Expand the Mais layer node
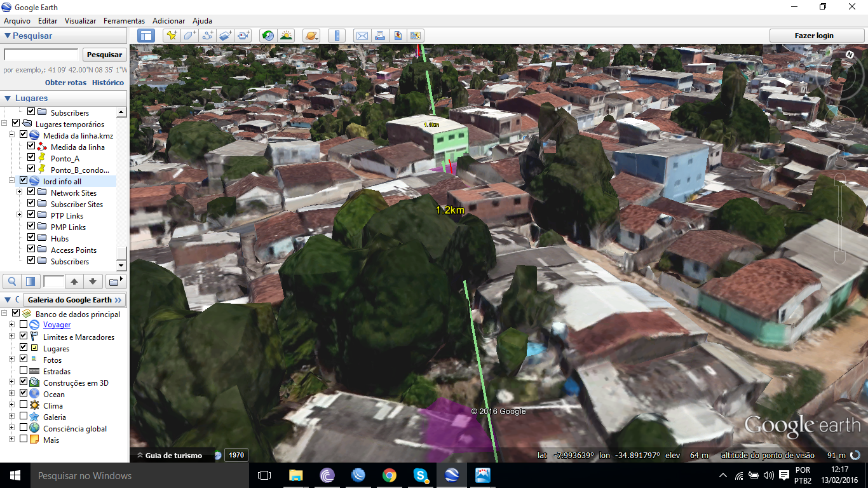This screenshot has width=868, height=488. (11, 439)
